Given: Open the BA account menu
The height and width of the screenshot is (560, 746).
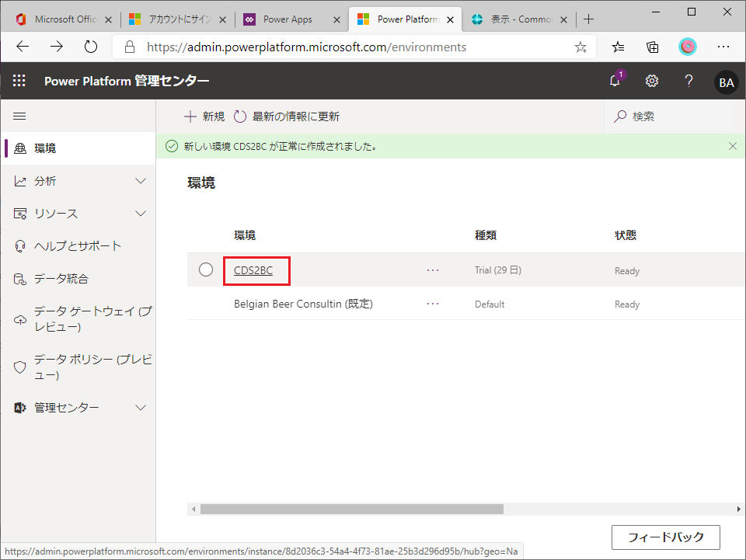Looking at the screenshot, I should click(726, 82).
